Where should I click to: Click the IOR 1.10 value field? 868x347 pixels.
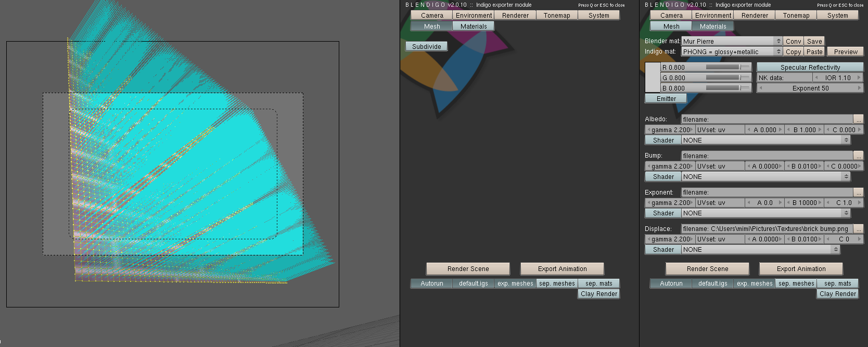pyautogui.click(x=838, y=78)
